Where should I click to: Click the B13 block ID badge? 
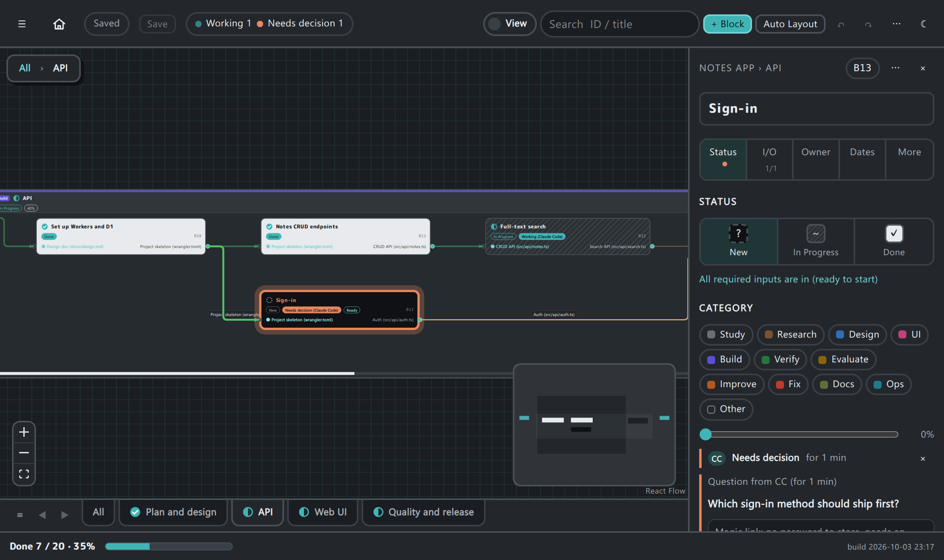click(862, 68)
